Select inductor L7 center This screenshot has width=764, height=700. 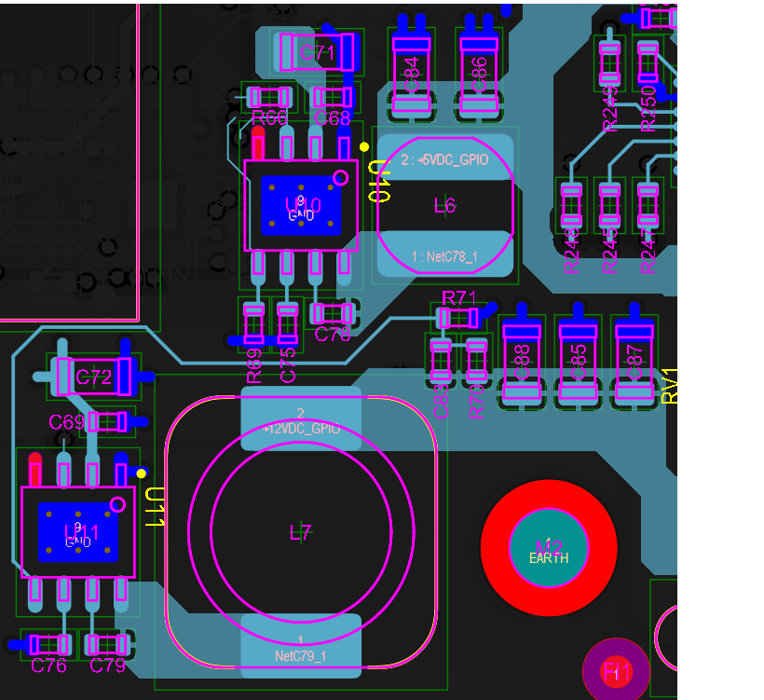[x=301, y=532]
